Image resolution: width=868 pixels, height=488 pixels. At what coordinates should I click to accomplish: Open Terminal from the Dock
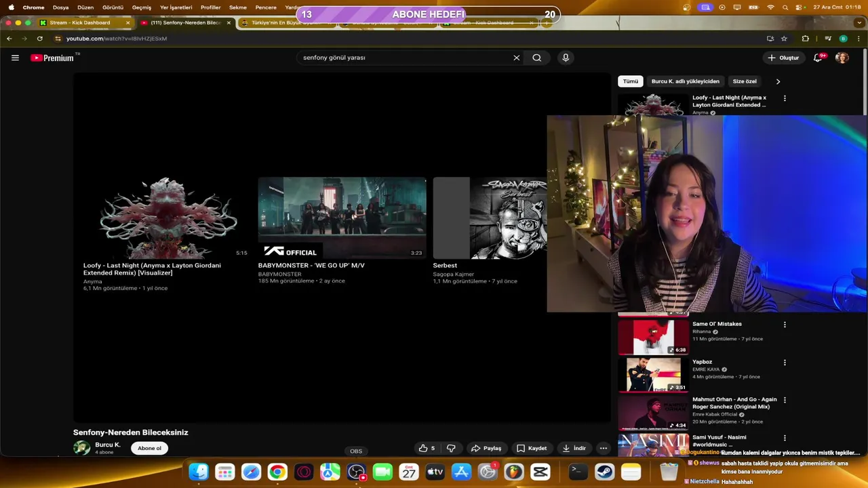click(x=578, y=472)
